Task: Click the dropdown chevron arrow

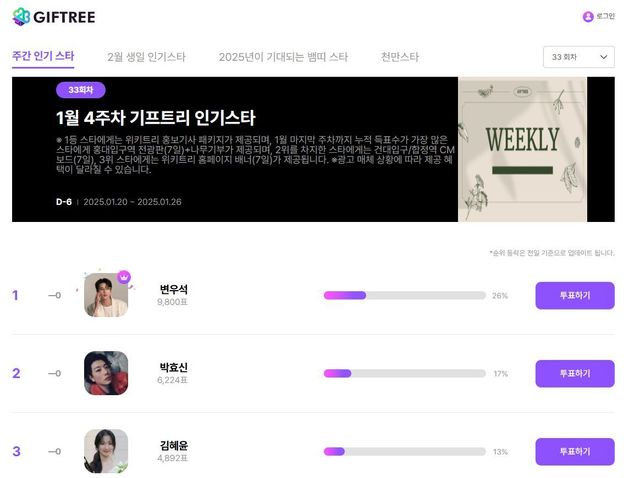Action: (603, 57)
